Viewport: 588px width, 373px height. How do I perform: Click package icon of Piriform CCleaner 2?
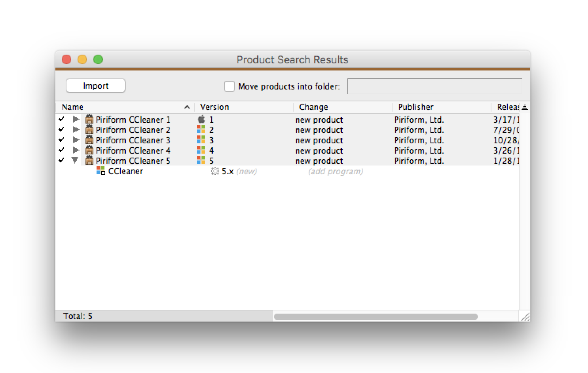click(89, 129)
